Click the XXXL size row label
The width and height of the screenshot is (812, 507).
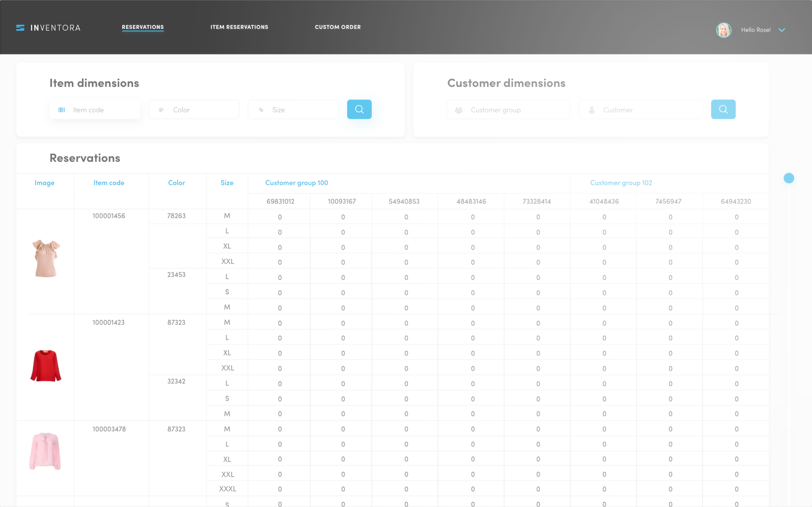(228, 489)
